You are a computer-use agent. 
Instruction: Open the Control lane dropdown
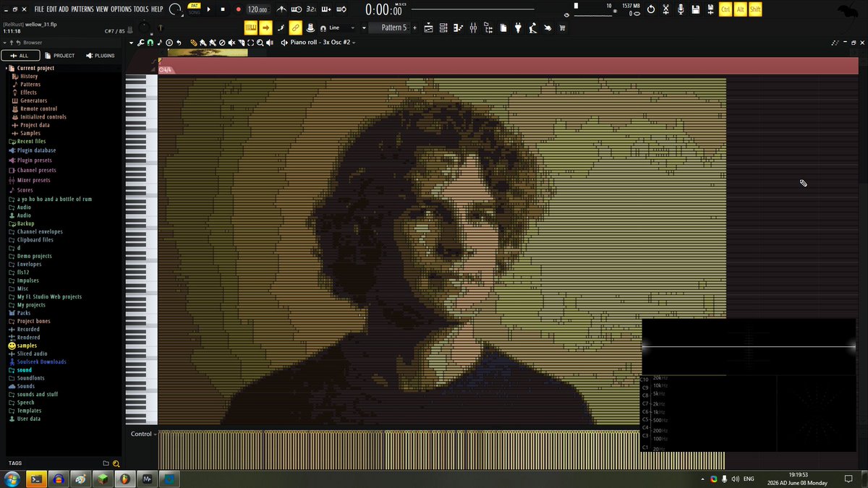click(x=143, y=434)
